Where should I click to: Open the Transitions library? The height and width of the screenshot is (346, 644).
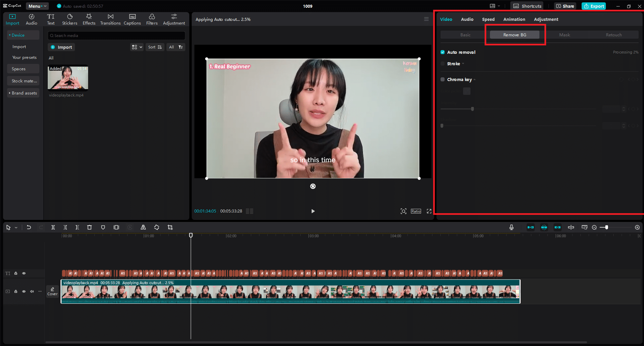[x=110, y=19]
